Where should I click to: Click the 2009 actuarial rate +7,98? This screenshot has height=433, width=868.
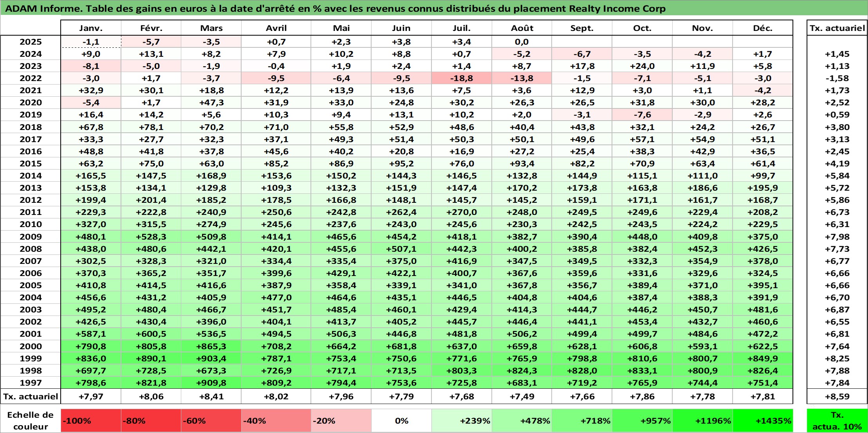click(x=837, y=237)
